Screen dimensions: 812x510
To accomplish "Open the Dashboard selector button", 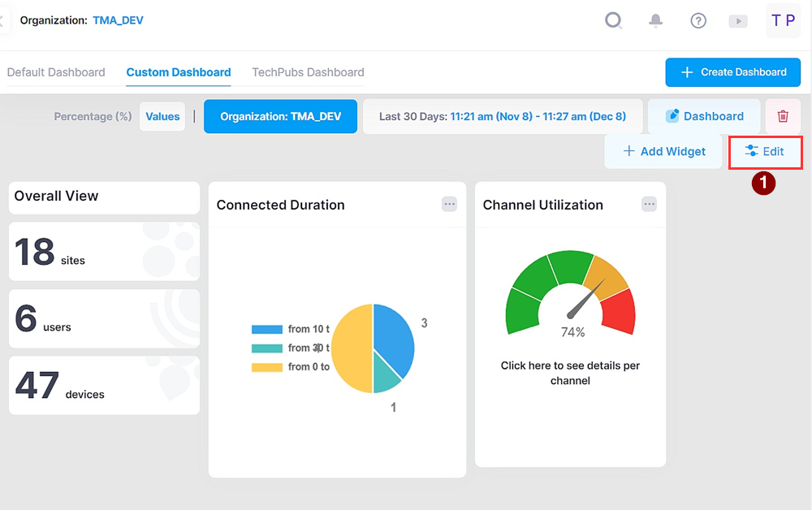I will 704,116.
